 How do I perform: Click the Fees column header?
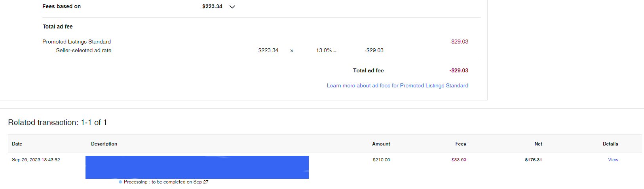click(461, 144)
